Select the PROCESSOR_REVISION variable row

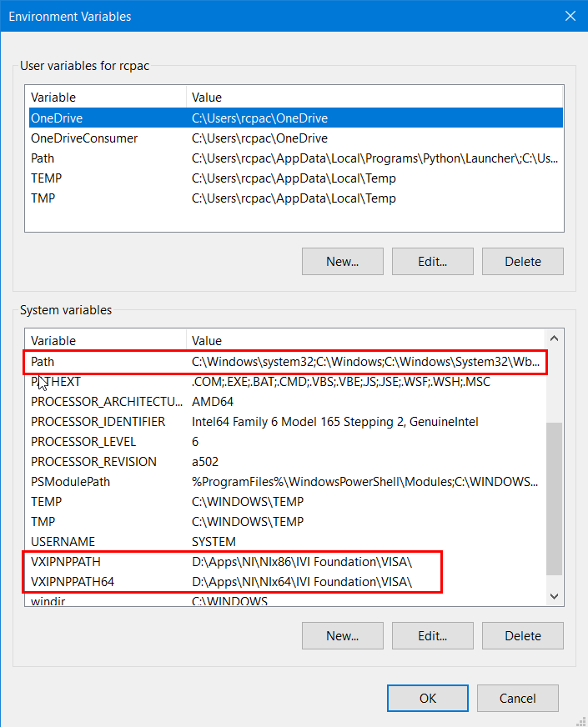285,461
